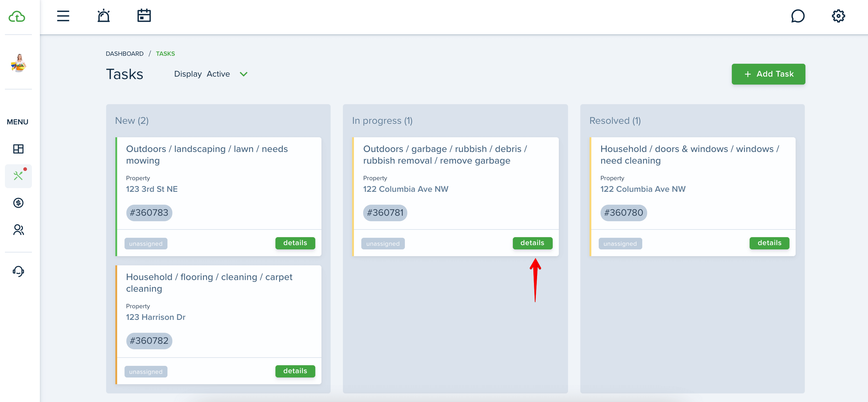Open the hamburger menu icon

pos(63,16)
